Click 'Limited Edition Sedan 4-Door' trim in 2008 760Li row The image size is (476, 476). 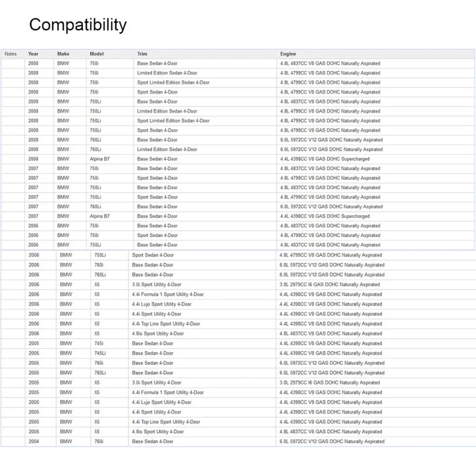[167, 149]
